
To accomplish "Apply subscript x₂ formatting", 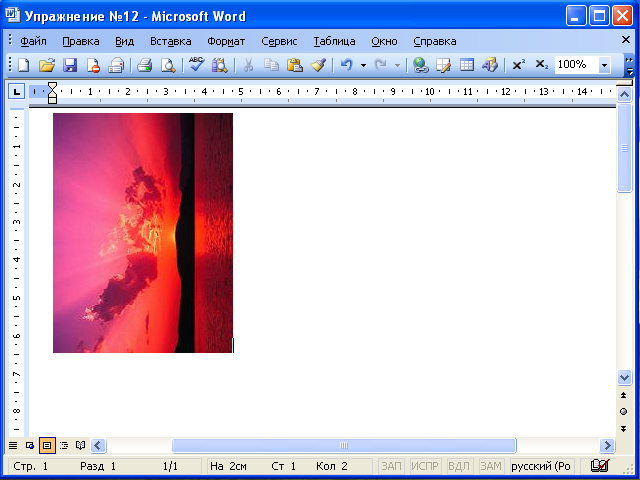I will pos(542,64).
